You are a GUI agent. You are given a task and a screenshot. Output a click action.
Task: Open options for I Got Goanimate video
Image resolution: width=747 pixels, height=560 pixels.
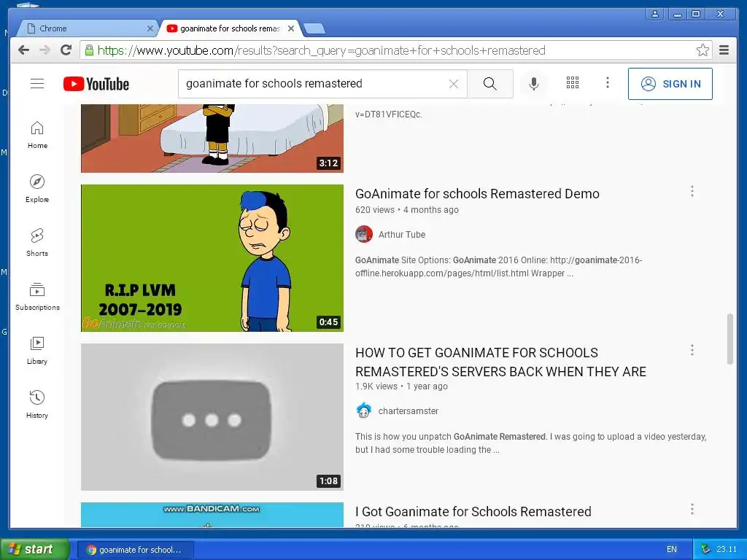692,510
